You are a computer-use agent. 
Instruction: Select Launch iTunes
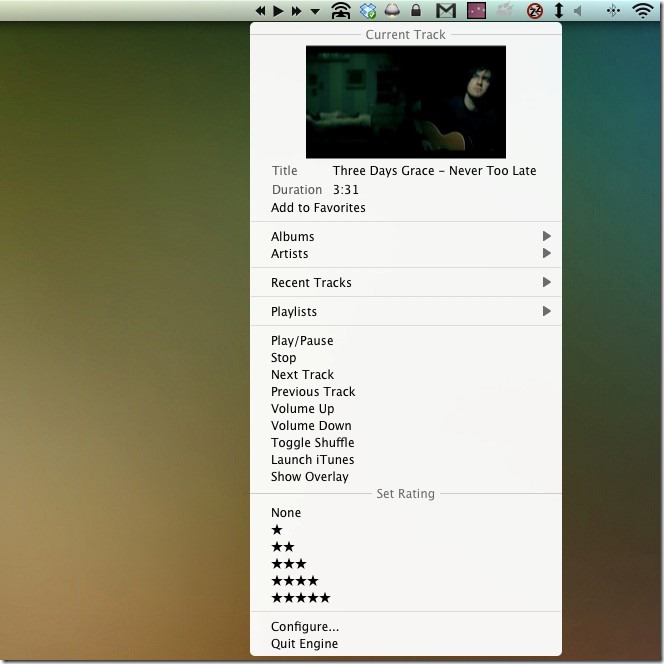tap(405, 459)
